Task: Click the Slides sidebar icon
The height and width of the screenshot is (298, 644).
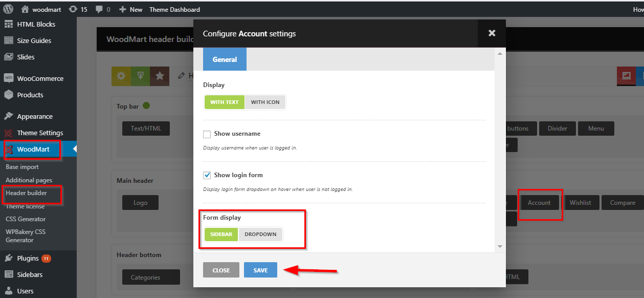Action: pyautogui.click(x=8, y=57)
